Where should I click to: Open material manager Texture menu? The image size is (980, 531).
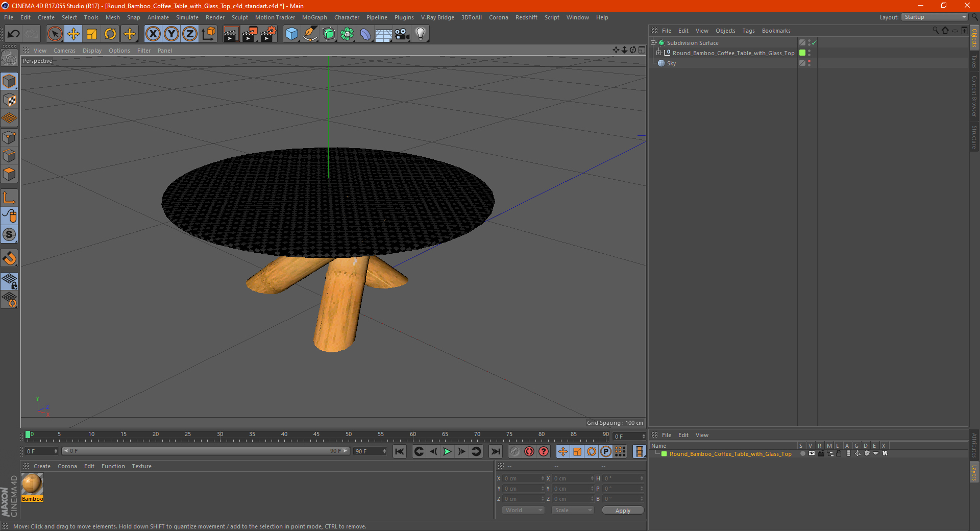141,466
